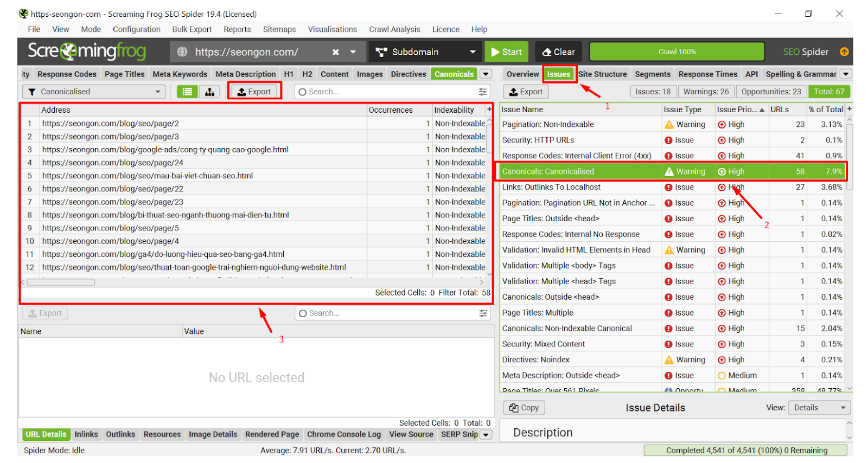Open the Configuration menu
Viewport: 868px width, 463px height.
136,29
